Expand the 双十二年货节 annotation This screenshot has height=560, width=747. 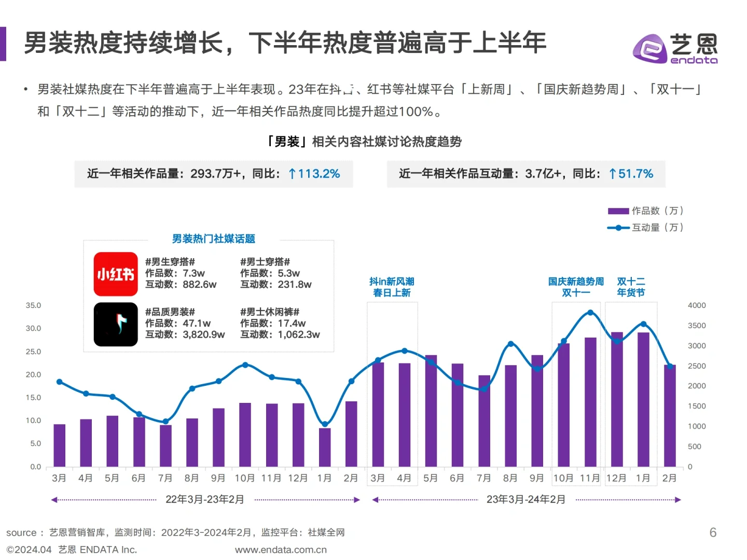pyautogui.click(x=631, y=287)
